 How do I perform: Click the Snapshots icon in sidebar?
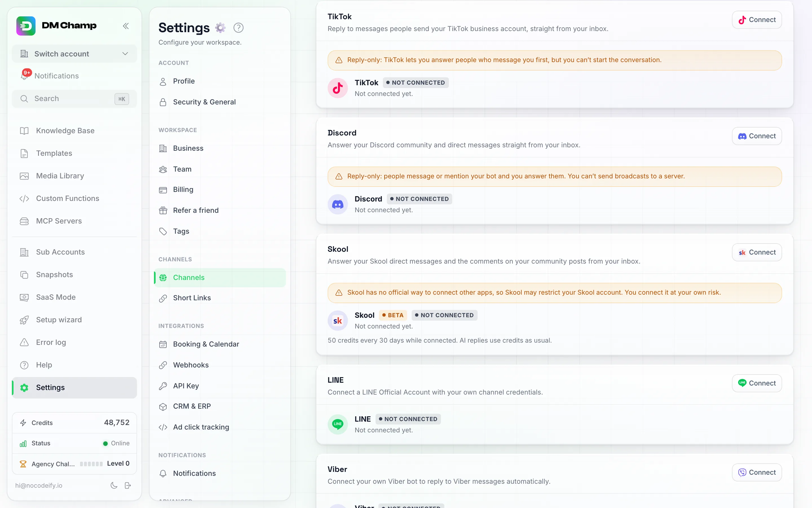[24, 275]
